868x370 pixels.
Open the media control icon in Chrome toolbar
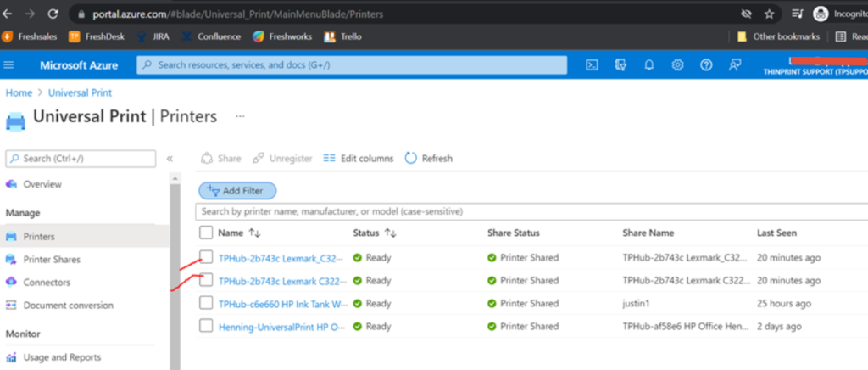click(x=797, y=14)
